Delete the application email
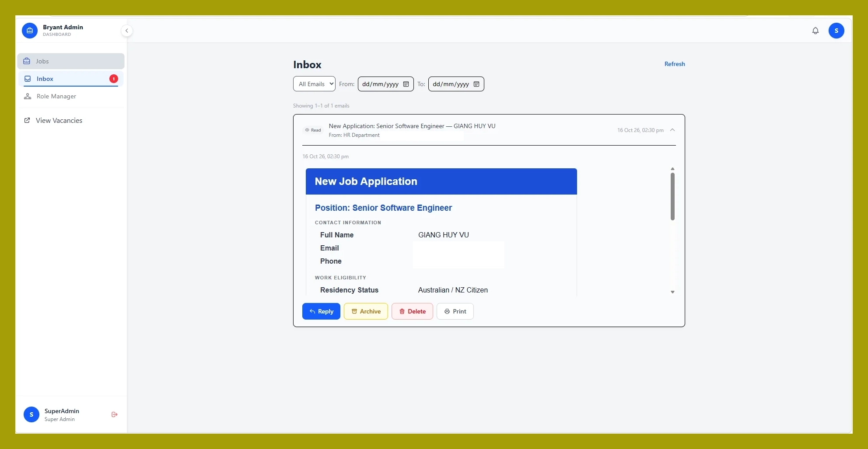This screenshot has width=868, height=449. 412,311
